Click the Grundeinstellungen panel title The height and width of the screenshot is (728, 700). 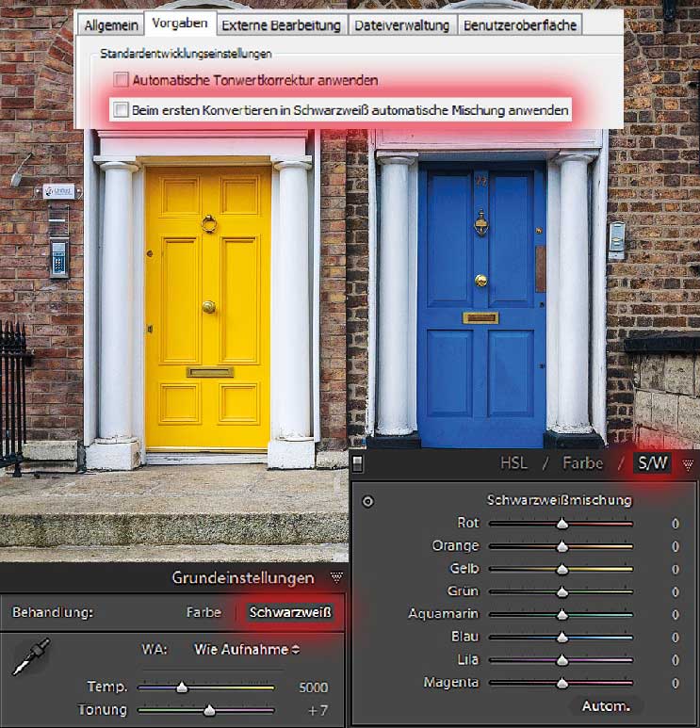pyautogui.click(x=243, y=577)
